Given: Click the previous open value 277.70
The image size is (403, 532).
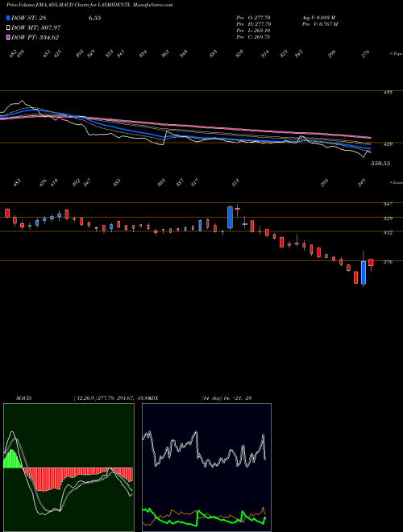Looking at the screenshot, I should pyautogui.click(x=262, y=18).
